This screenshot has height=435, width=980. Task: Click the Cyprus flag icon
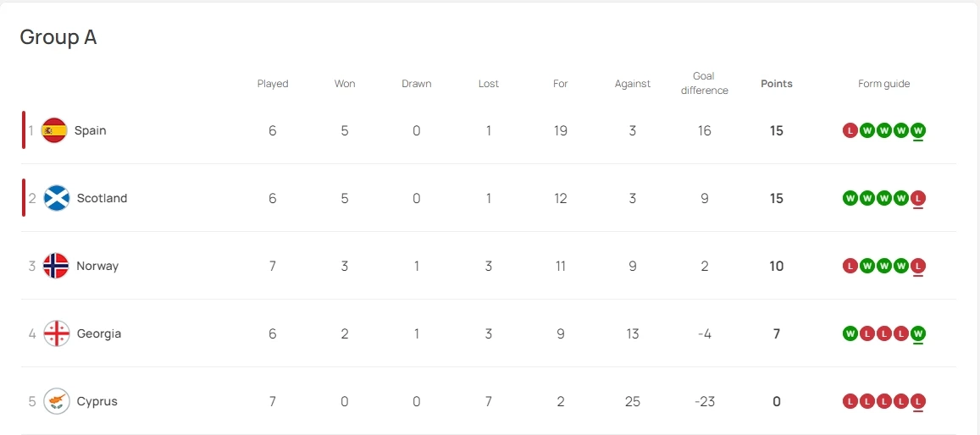pos(56,401)
